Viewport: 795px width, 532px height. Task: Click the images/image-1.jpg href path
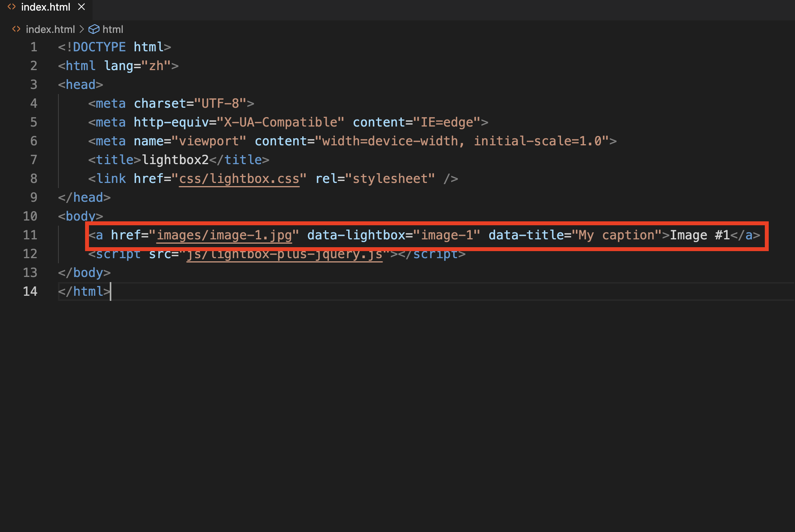point(224,235)
